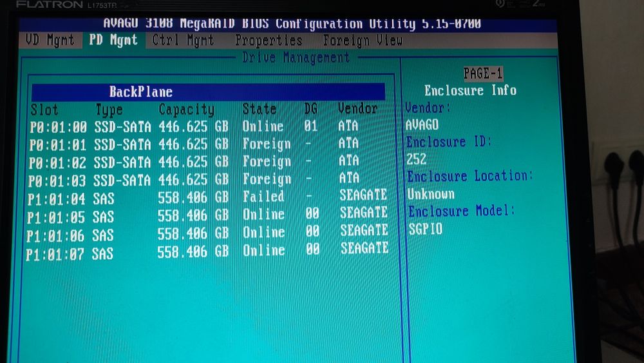Click Online state in row P1:01:06
The height and width of the screenshot is (363, 644).
pos(263,233)
